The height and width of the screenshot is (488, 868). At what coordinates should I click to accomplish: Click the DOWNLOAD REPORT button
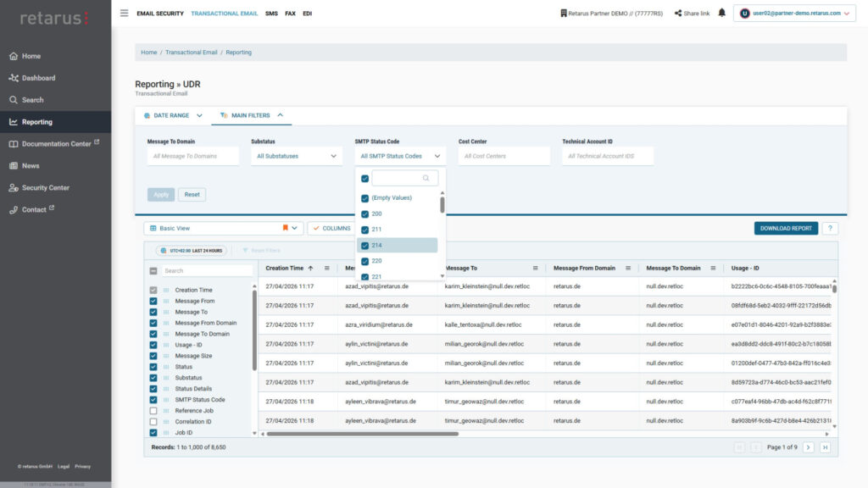(x=786, y=228)
